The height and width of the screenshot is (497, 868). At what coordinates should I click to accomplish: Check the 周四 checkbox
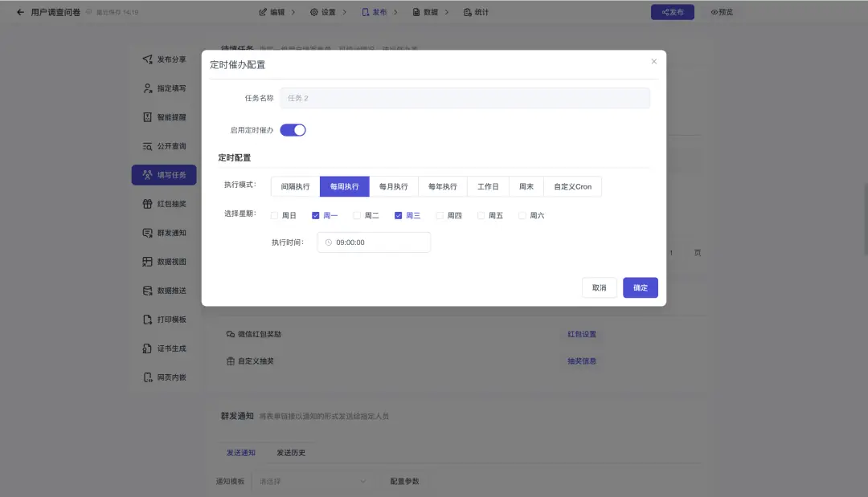point(440,216)
